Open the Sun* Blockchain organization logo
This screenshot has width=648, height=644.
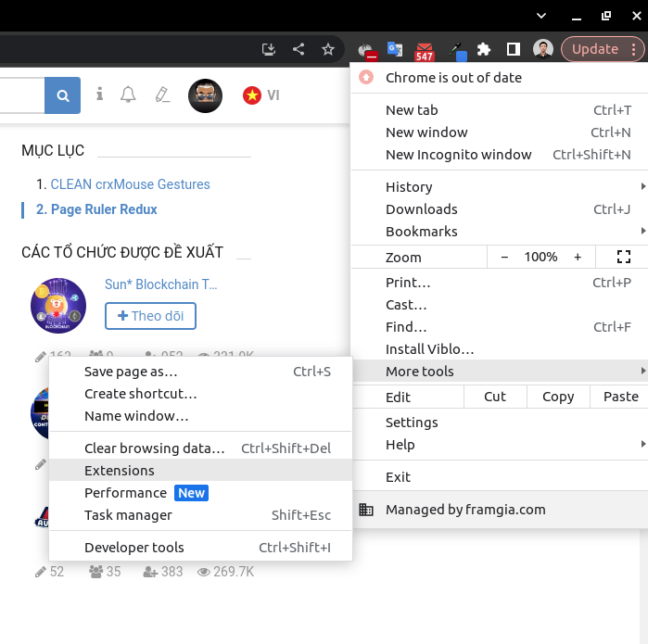pos(58,306)
